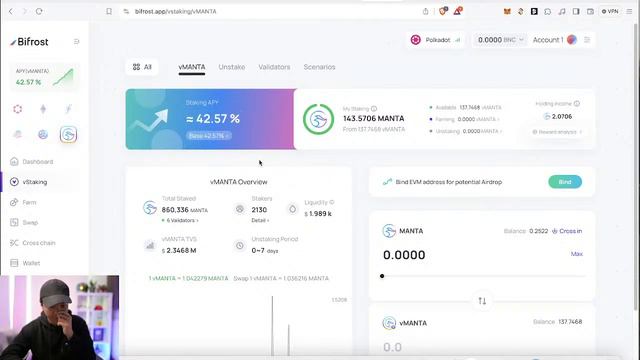
Task: Open MetaMask fox extension
Action: [507, 11]
